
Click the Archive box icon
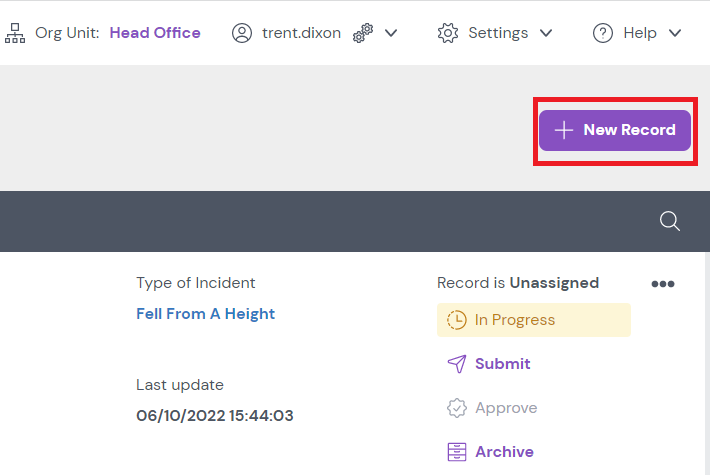point(456,452)
